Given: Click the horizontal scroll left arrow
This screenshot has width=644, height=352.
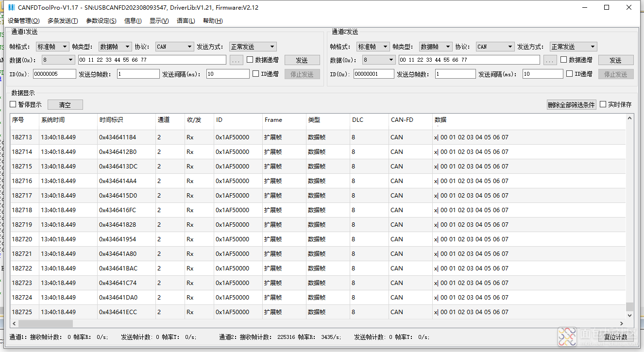Looking at the screenshot, I should click(x=14, y=323).
